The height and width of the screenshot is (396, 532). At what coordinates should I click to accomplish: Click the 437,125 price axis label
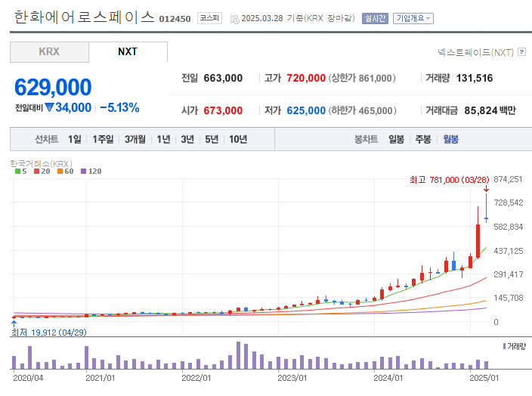pos(509,251)
